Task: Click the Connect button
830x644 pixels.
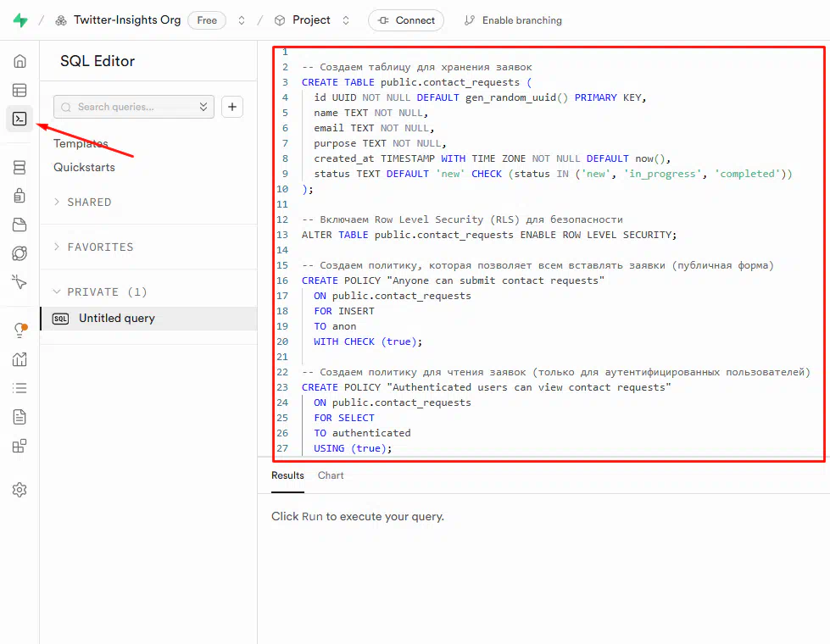Action: [x=406, y=20]
